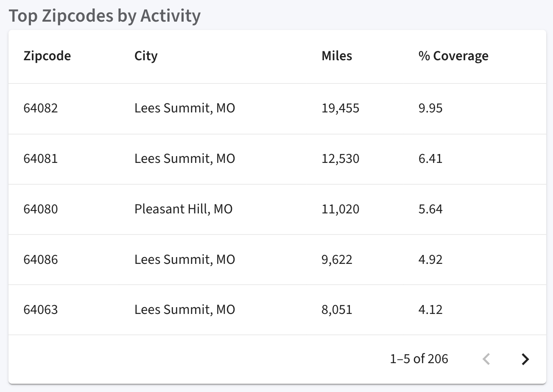The image size is (553, 392).
Task: Select the 64081 zipcode cell
Action: click(x=41, y=159)
